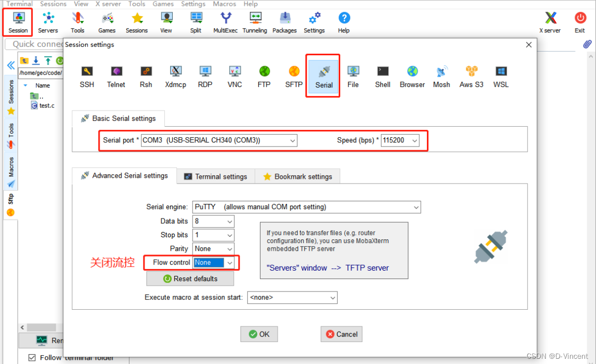Select the Browser session type

point(412,76)
